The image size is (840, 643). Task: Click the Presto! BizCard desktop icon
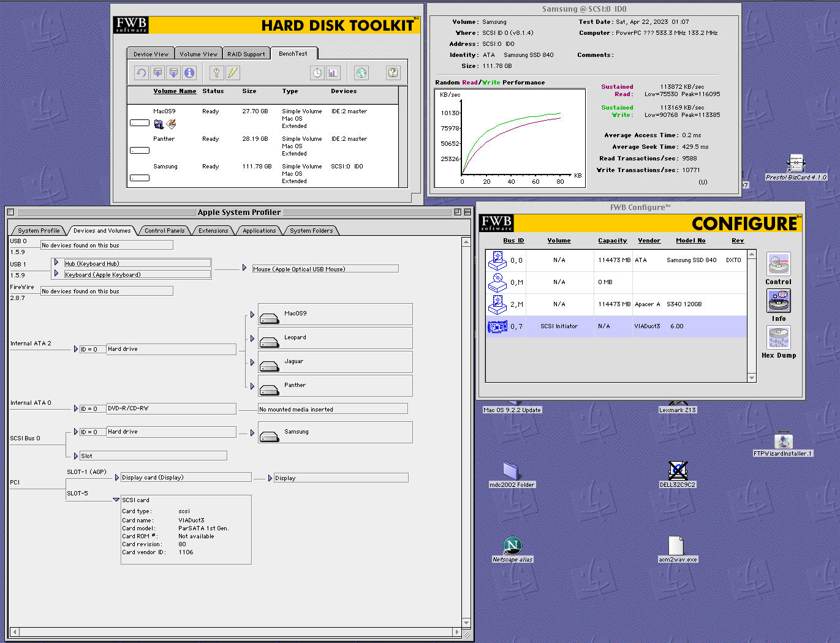tap(796, 164)
